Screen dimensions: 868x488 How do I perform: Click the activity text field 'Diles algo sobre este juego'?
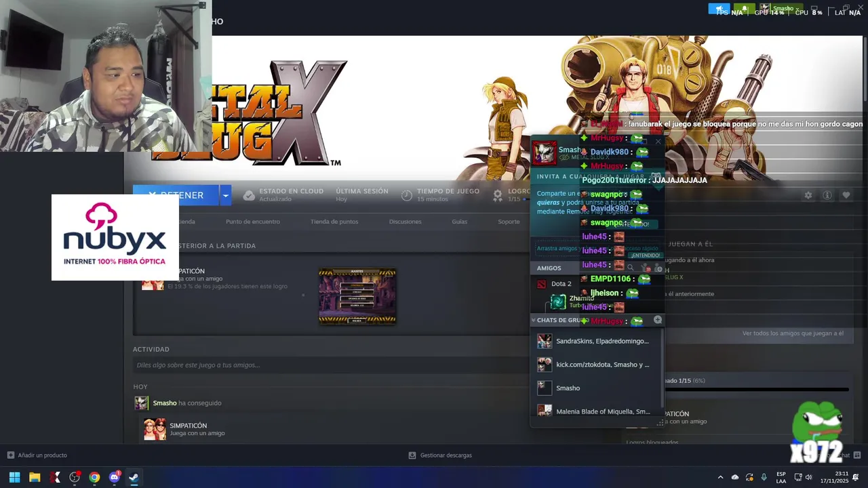click(331, 365)
